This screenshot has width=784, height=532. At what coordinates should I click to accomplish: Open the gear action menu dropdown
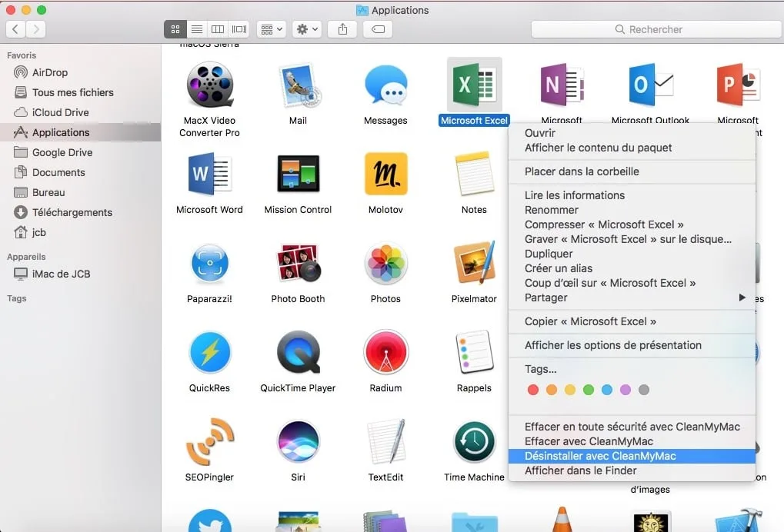307,29
